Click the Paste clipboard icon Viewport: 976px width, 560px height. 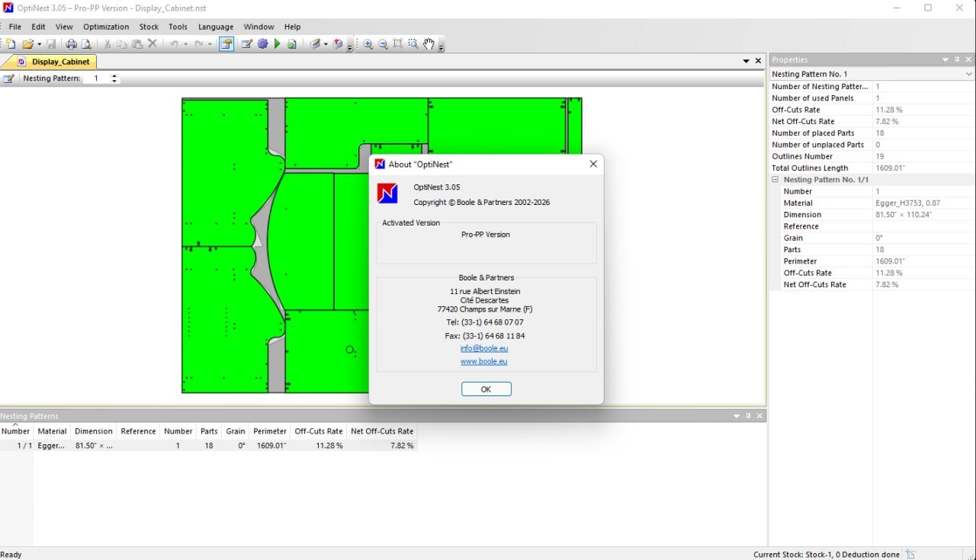(137, 44)
